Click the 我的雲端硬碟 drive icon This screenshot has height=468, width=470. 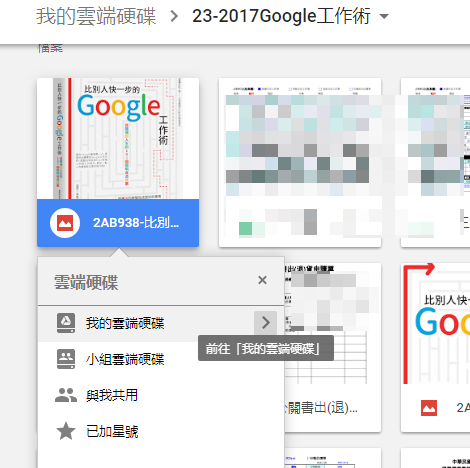coord(66,323)
